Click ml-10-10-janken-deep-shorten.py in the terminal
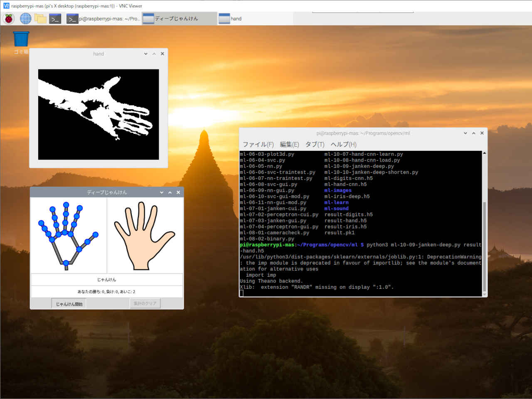This screenshot has height=399, width=532. tap(371, 172)
